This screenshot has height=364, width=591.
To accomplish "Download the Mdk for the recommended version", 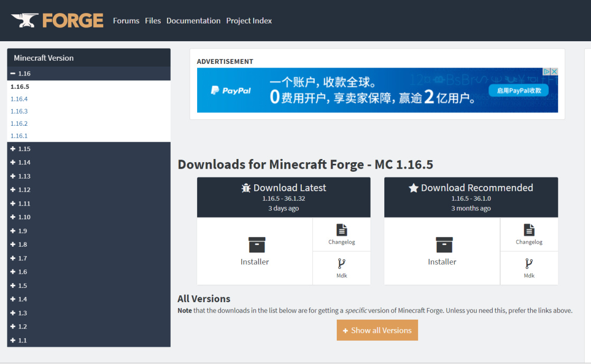I will click(x=529, y=268).
